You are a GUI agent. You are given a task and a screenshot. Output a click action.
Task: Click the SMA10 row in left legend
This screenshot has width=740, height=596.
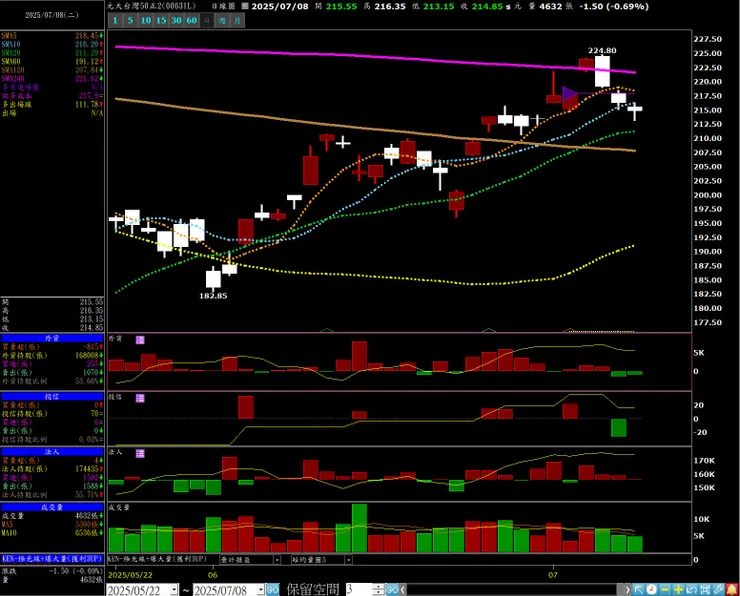52,44
